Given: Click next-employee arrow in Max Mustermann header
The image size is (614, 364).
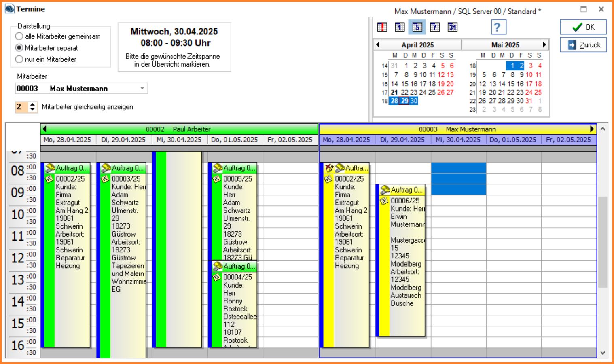Looking at the screenshot, I should click(x=592, y=129).
